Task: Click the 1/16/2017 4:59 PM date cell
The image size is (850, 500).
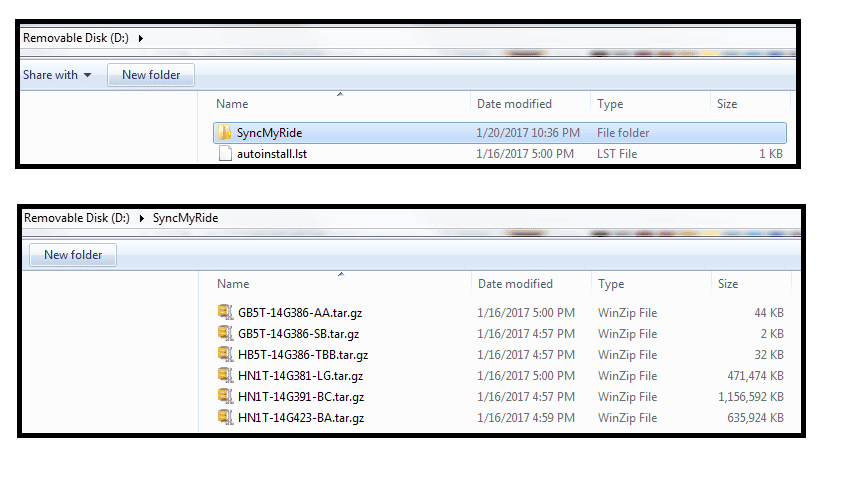Action: click(526, 418)
